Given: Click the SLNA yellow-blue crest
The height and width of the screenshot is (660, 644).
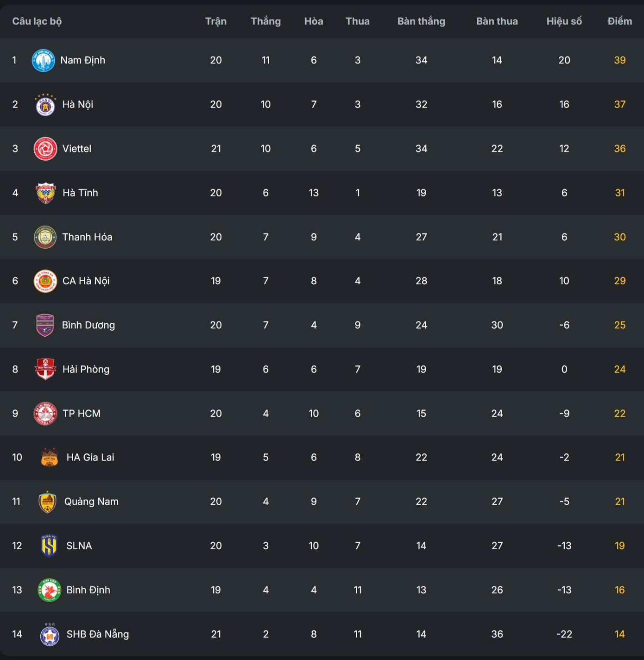Looking at the screenshot, I should pyautogui.click(x=49, y=546).
